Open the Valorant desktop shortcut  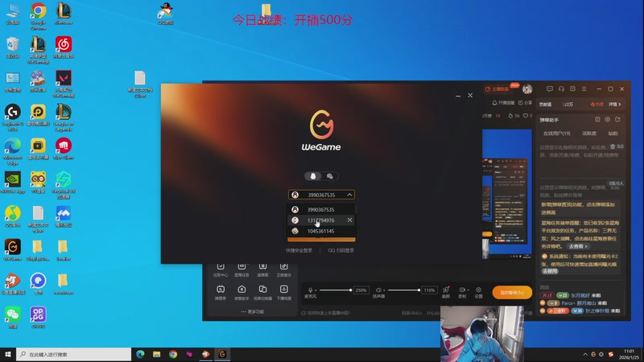[64, 84]
